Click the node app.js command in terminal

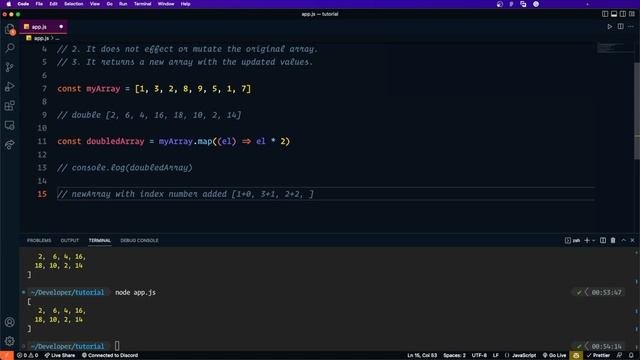[135, 292]
